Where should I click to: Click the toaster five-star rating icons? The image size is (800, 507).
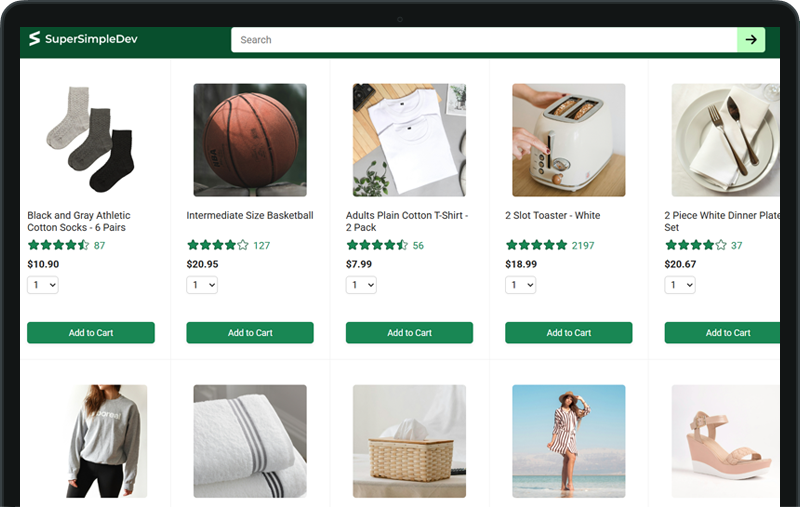536,245
